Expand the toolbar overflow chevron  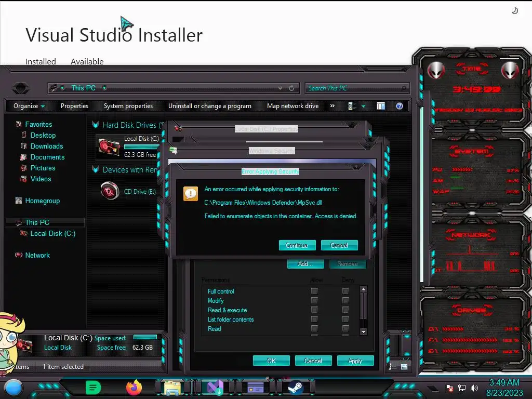pos(332,106)
